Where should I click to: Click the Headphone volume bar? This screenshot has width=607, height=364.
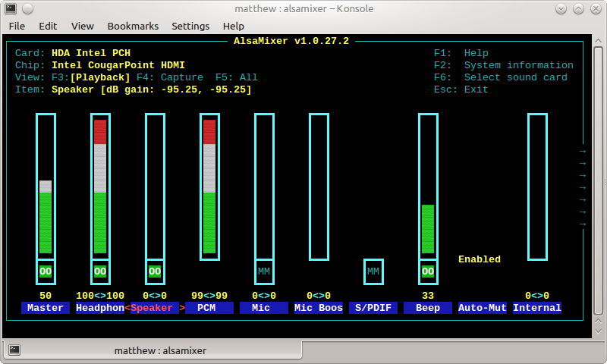[x=100, y=187]
